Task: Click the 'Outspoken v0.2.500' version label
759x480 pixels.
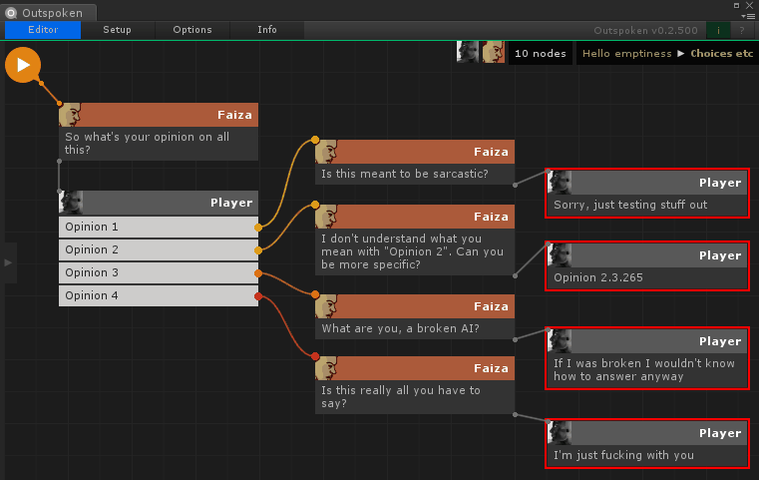Action: click(645, 30)
